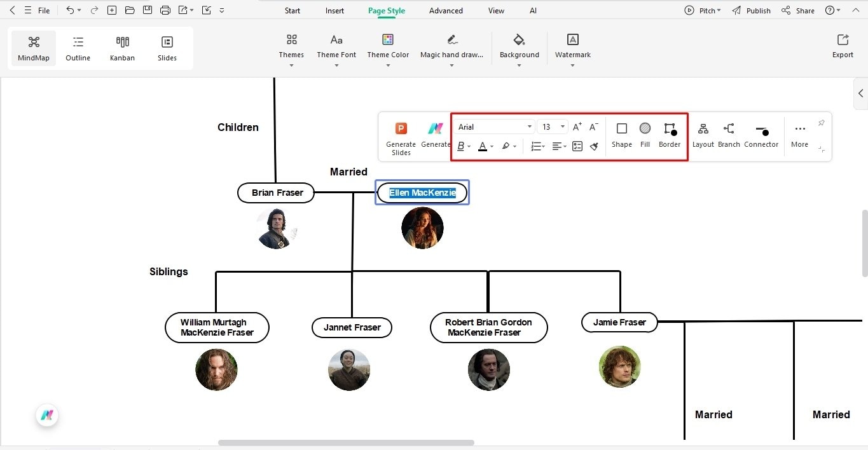Switch to the Advanced tab
The image size is (868, 450).
click(445, 10)
